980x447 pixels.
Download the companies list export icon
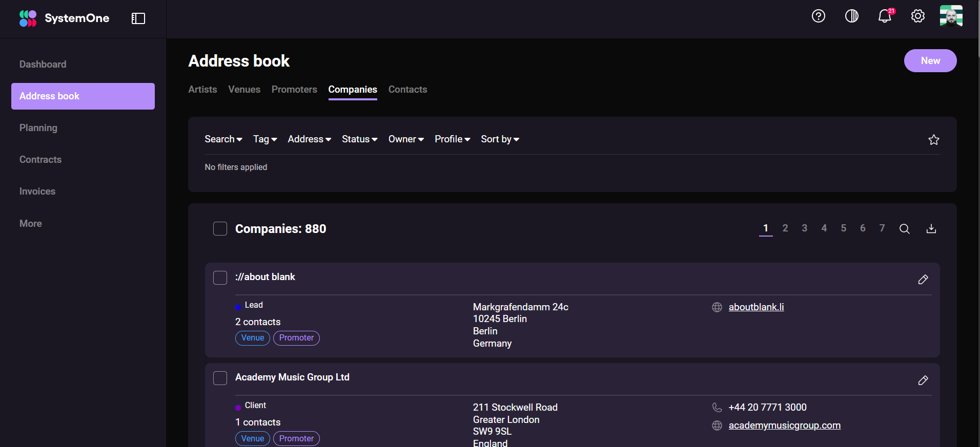(931, 229)
